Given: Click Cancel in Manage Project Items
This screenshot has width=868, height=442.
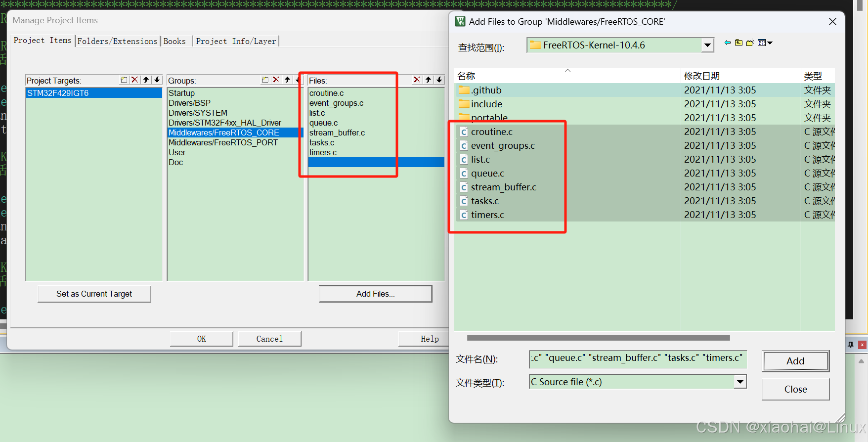Looking at the screenshot, I should (269, 339).
